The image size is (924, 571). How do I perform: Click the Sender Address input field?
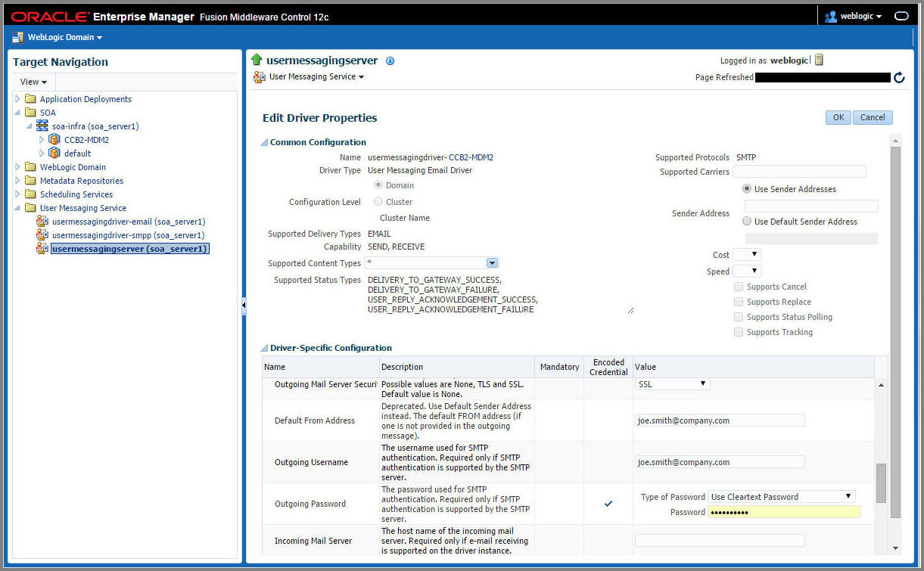pos(811,206)
